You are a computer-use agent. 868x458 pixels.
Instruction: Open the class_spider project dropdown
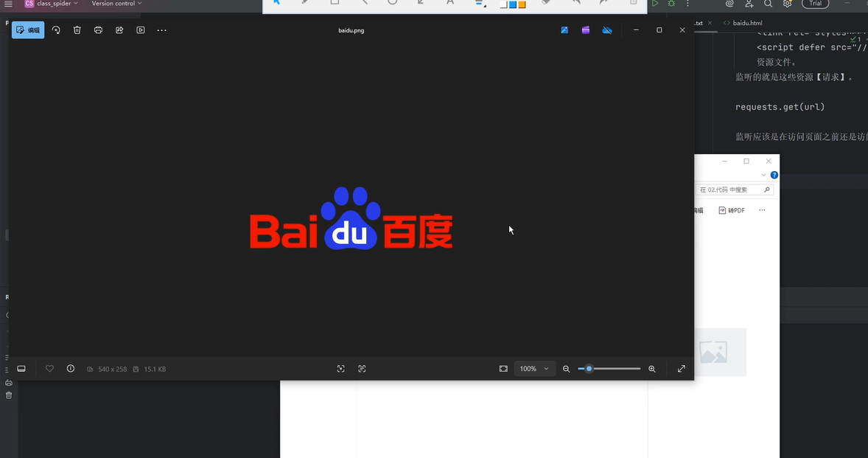click(x=51, y=4)
